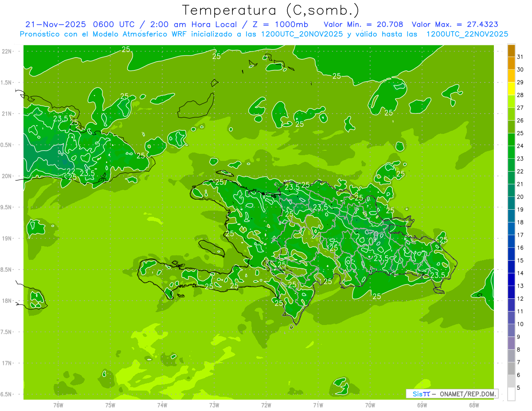Click the '75W' longitude axis label
The height and width of the screenshot is (411, 532).
point(110,405)
